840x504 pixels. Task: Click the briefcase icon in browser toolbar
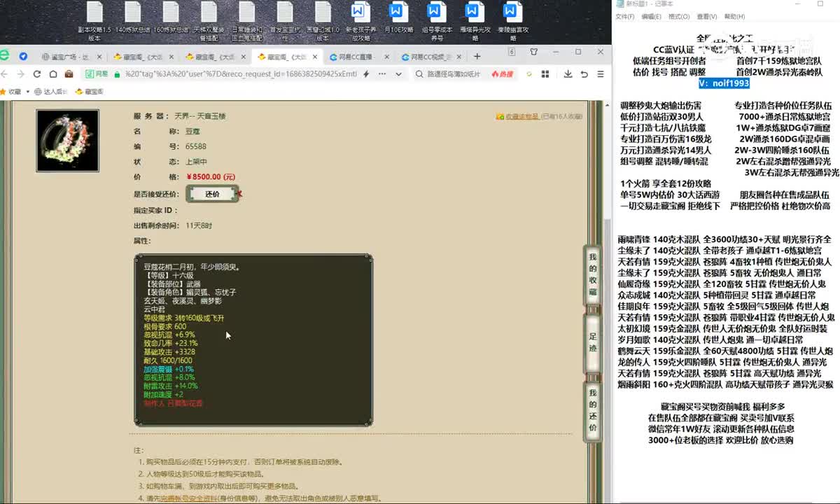tap(69, 74)
